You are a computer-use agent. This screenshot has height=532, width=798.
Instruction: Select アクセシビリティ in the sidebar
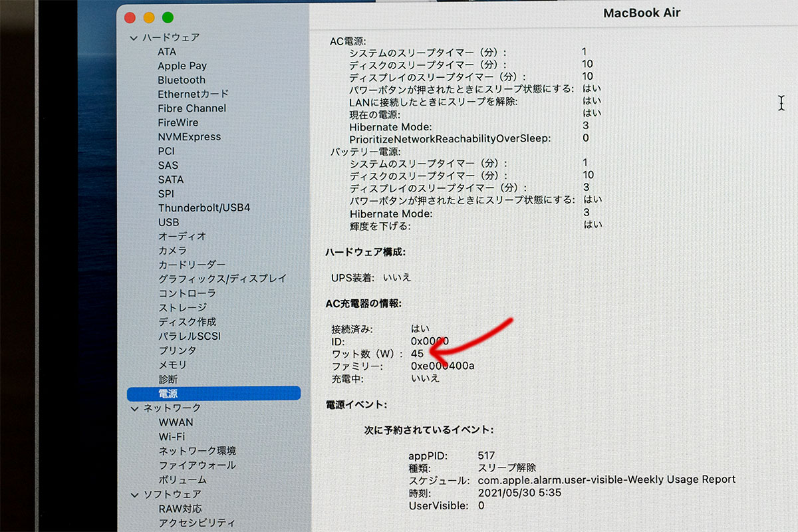[197, 523]
